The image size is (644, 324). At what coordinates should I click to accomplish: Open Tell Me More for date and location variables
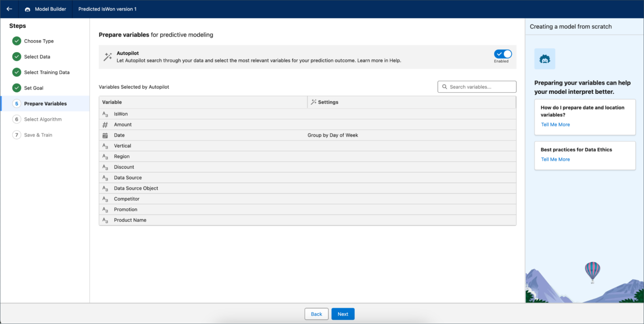point(555,125)
